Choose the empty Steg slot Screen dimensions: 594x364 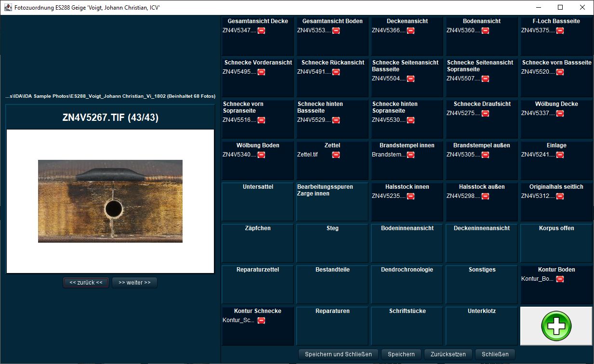click(332, 243)
